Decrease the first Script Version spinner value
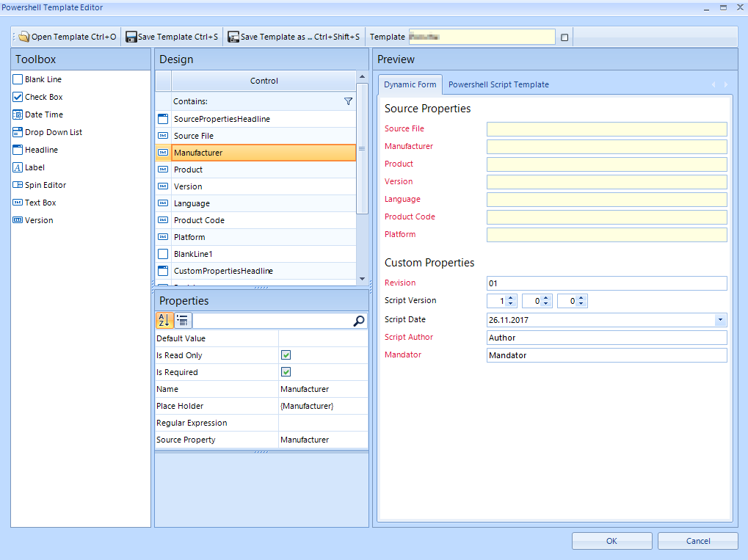Screen dimensions: 748x560 pos(510,304)
